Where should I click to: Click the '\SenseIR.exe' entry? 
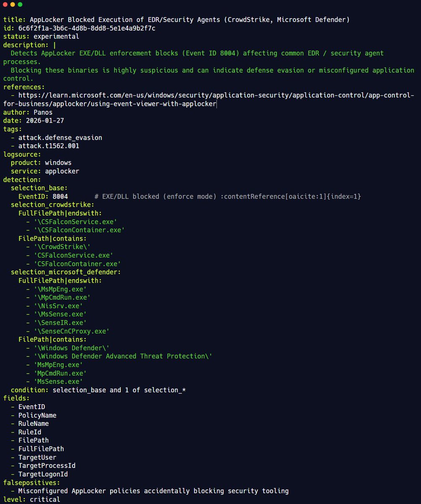(60, 322)
